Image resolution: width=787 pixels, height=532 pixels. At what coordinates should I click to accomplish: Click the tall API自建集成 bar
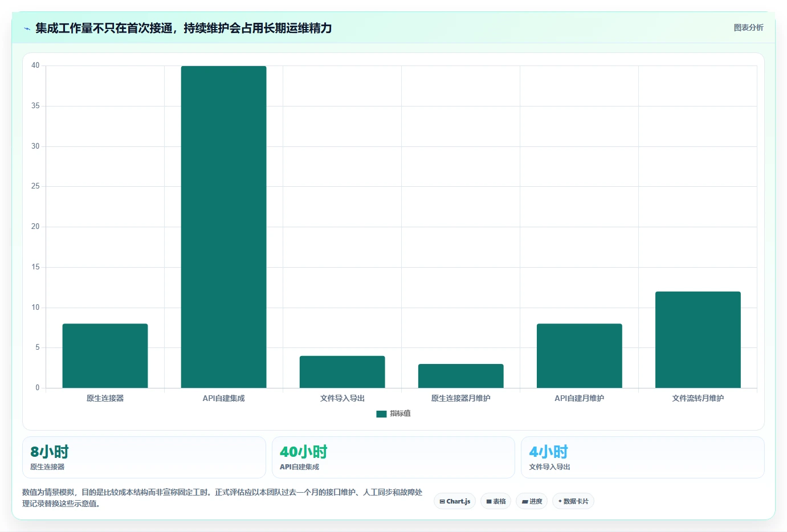223,227
